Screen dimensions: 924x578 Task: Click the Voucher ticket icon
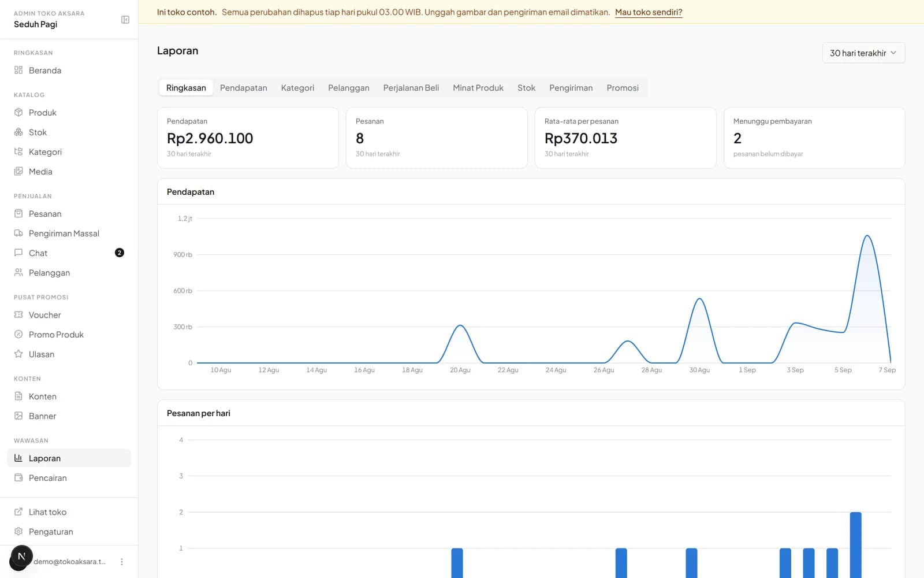pos(18,314)
